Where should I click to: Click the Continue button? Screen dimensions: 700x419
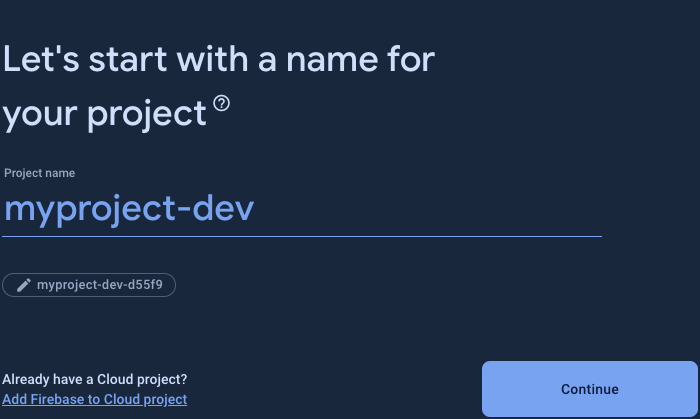pos(589,389)
